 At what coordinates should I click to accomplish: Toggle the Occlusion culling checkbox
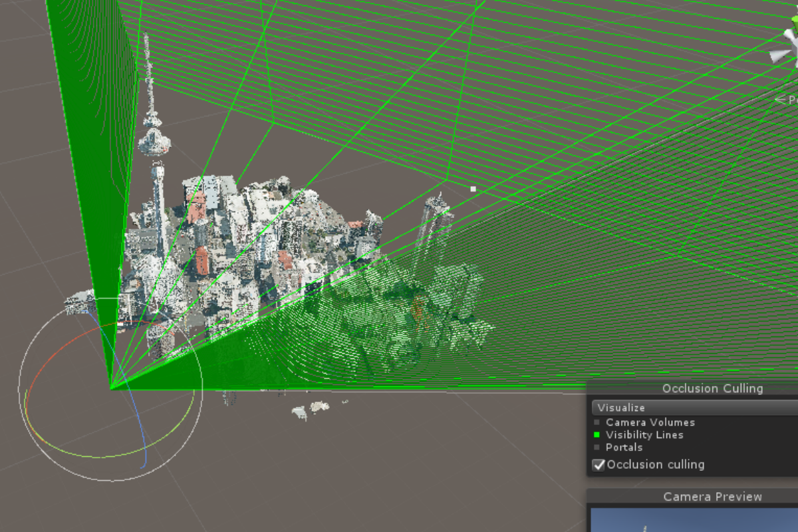pos(598,465)
